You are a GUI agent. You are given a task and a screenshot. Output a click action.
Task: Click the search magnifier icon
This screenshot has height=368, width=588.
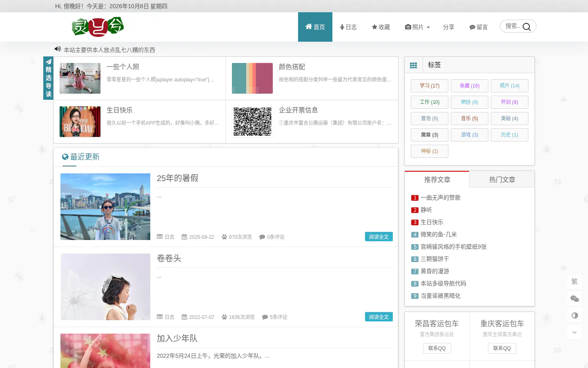pos(527,27)
